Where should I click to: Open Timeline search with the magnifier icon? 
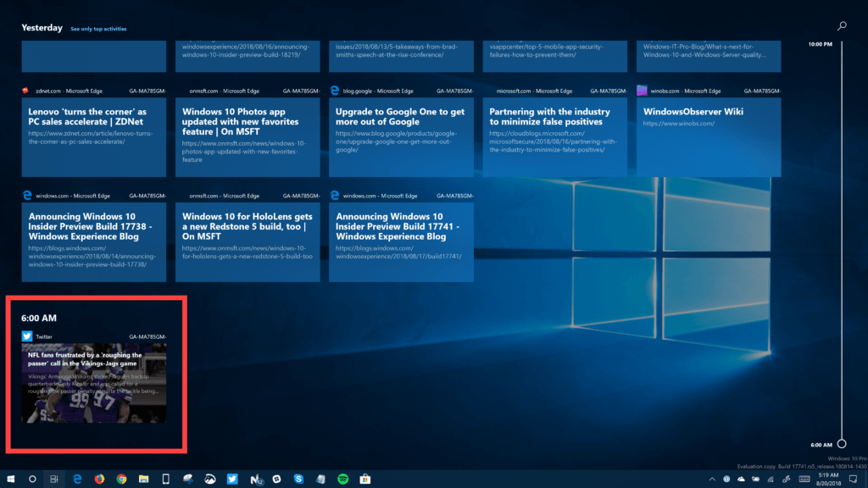pyautogui.click(x=842, y=25)
